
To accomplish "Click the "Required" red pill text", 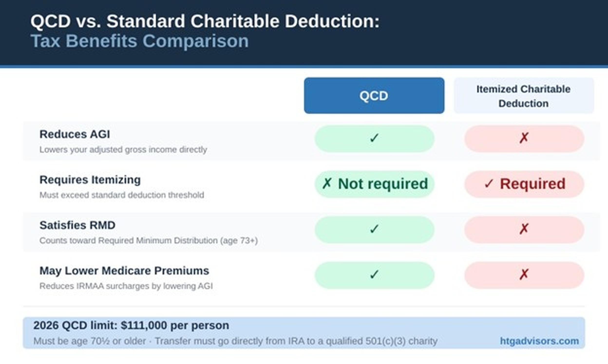I will pyautogui.click(x=533, y=184).
